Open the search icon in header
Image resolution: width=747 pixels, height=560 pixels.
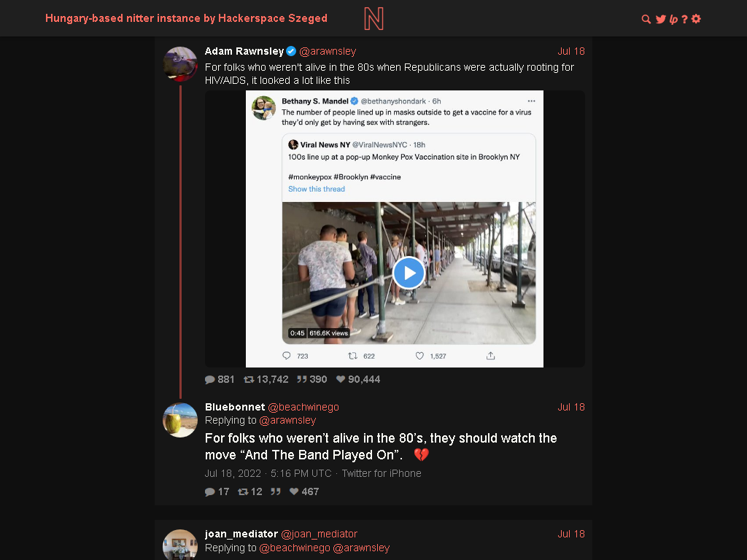pos(646,19)
